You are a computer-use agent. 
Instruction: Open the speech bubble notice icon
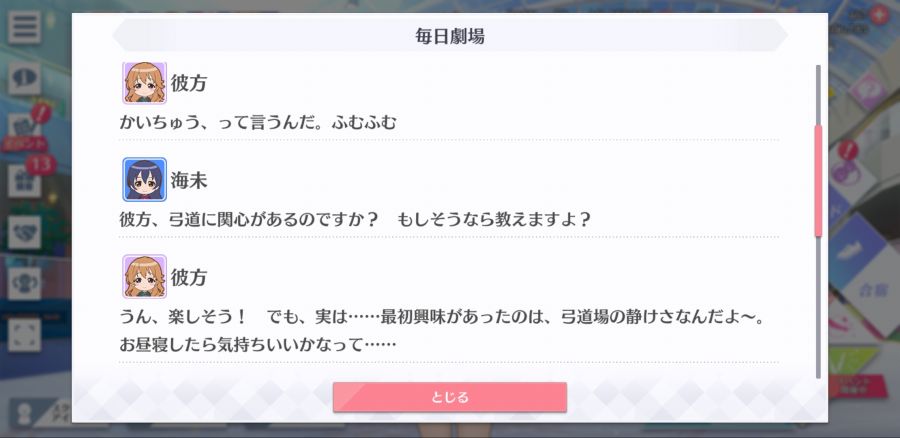(x=24, y=79)
